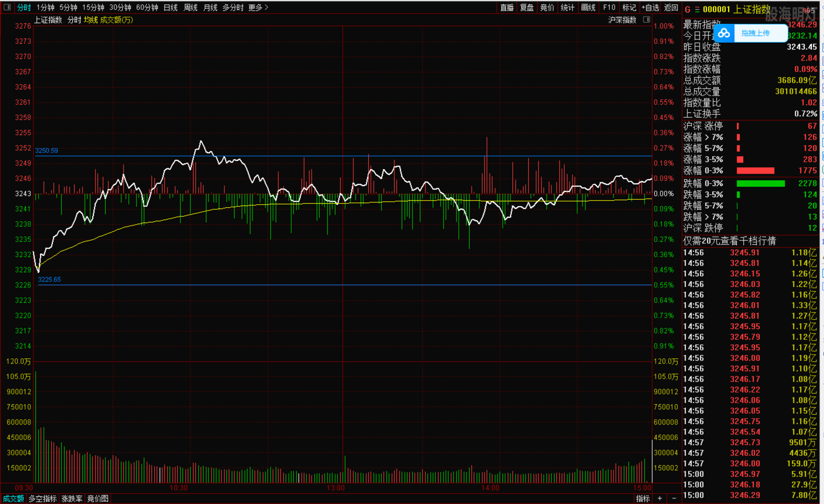Click the 10:30 time axis label
The height and width of the screenshot is (504, 824).
tap(179, 488)
